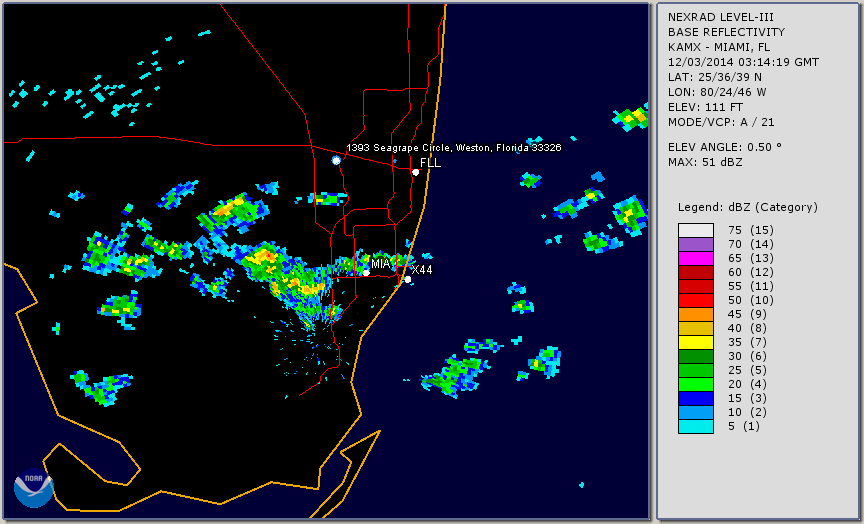
Task: Select the 65 dBZ magenta legend swatch
Action: (695, 258)
